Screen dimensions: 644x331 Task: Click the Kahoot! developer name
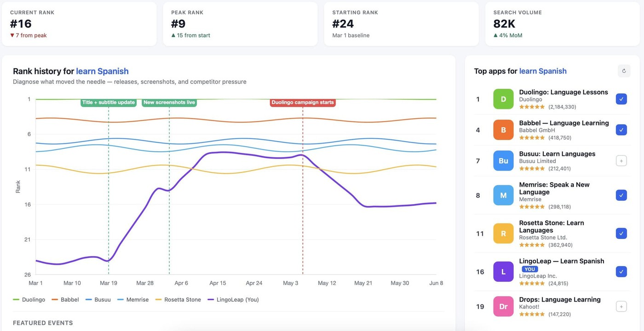tap(529, 307)
